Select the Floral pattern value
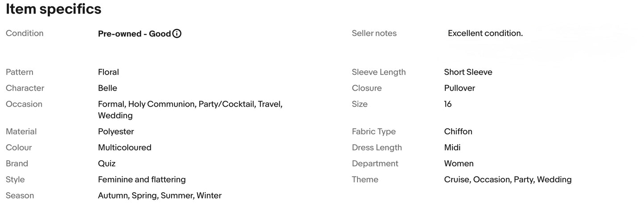This screenshot has height=214, width=644. [x=108, y=72]
